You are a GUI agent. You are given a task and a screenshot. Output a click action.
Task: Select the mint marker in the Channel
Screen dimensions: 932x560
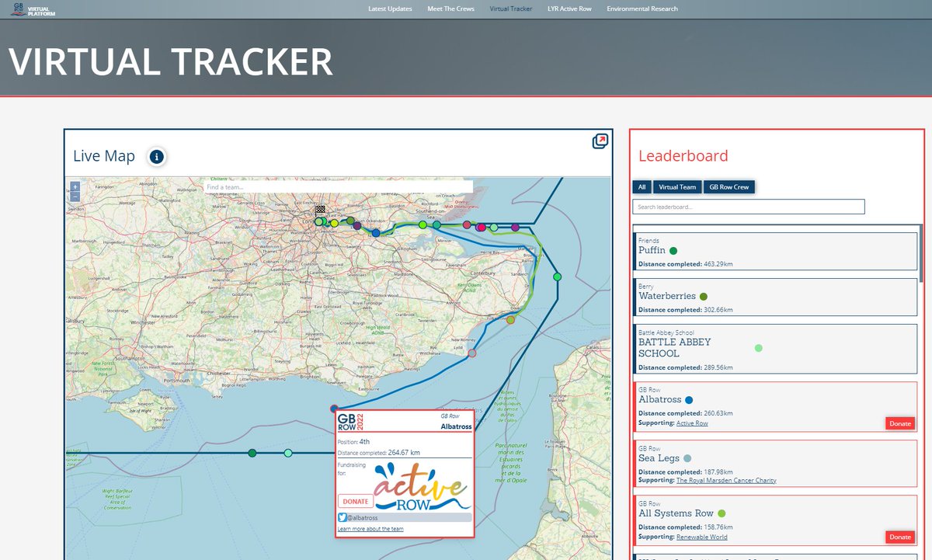[288, 453]
